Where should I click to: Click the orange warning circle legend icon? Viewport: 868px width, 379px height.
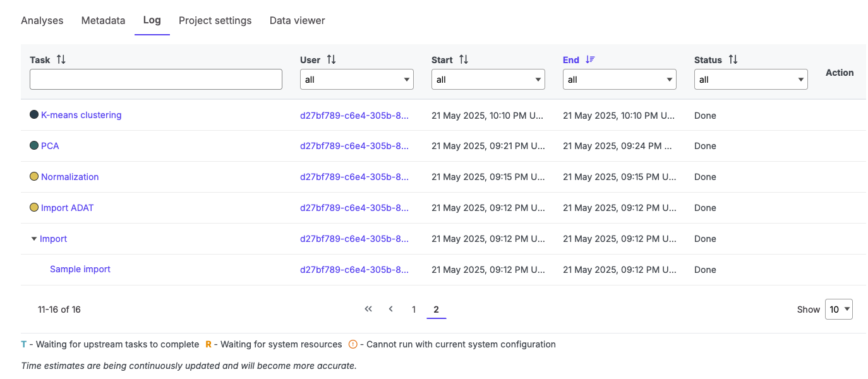coord(353,344)
